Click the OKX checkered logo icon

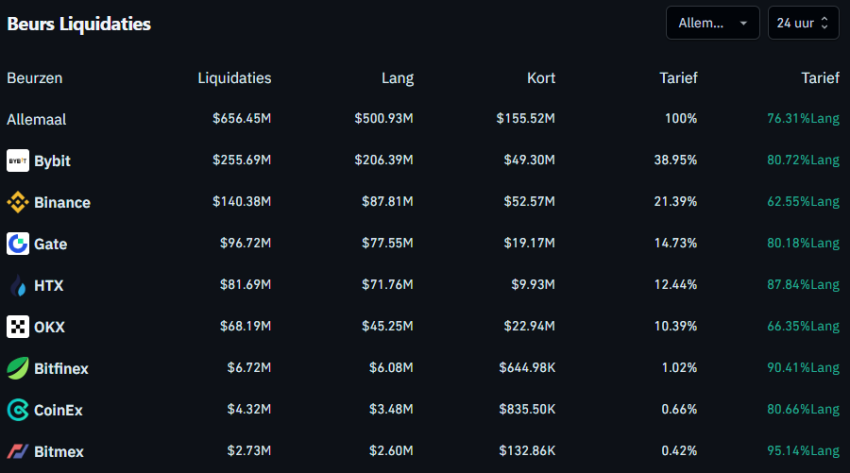pyautogui.click(x=18, y=327)
